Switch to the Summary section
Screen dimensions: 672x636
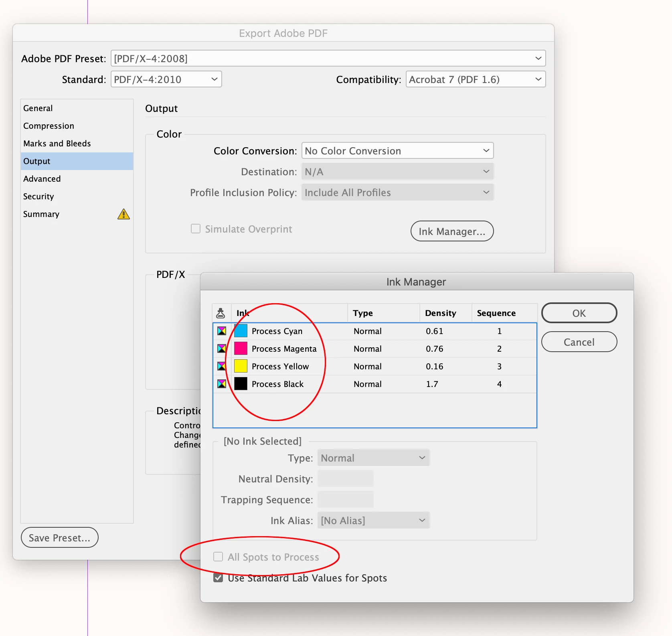77,214
